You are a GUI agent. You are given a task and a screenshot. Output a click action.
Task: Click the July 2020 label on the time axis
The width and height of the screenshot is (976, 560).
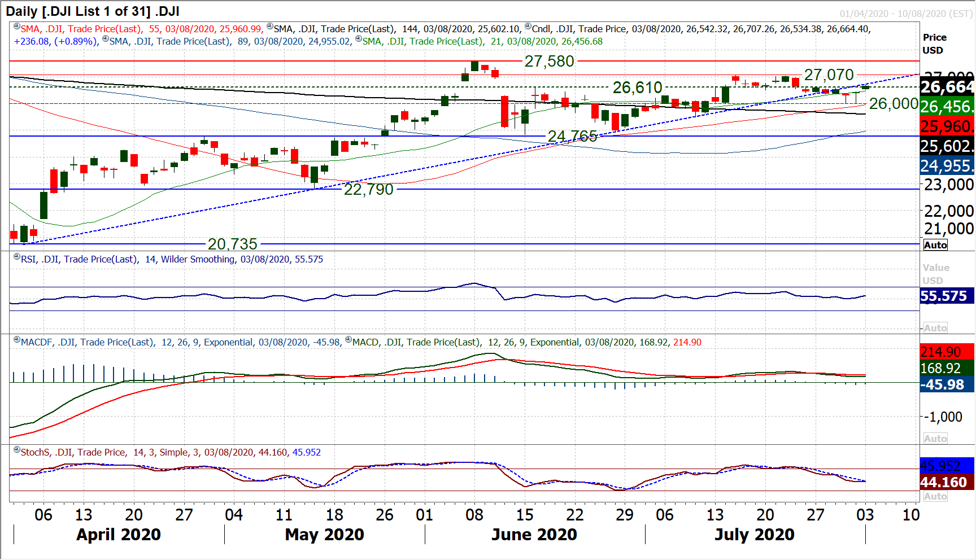[755, 534]
